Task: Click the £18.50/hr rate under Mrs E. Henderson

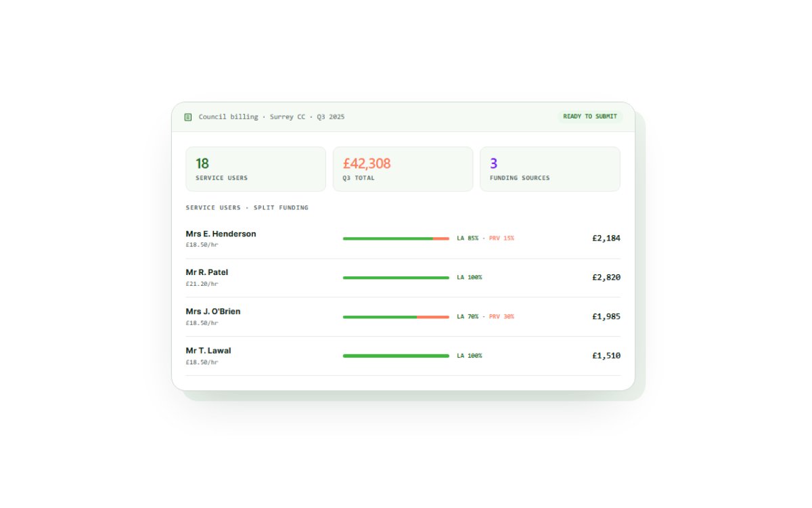Action: [x=202, y=245]
